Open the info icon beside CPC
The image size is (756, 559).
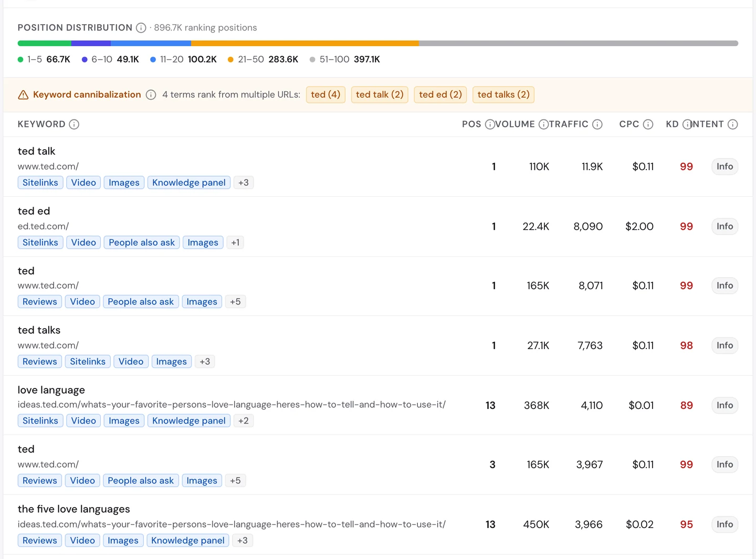click(648, 124)
